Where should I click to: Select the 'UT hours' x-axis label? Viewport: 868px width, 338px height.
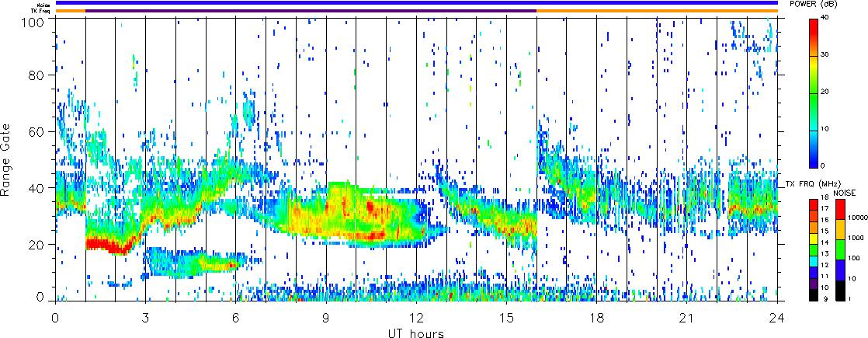coord(416,333)
